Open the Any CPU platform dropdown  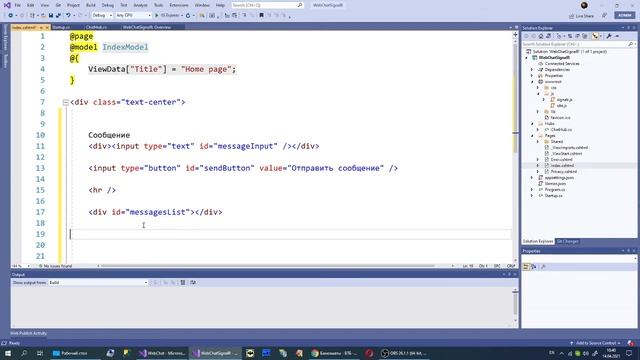(133, 16)
